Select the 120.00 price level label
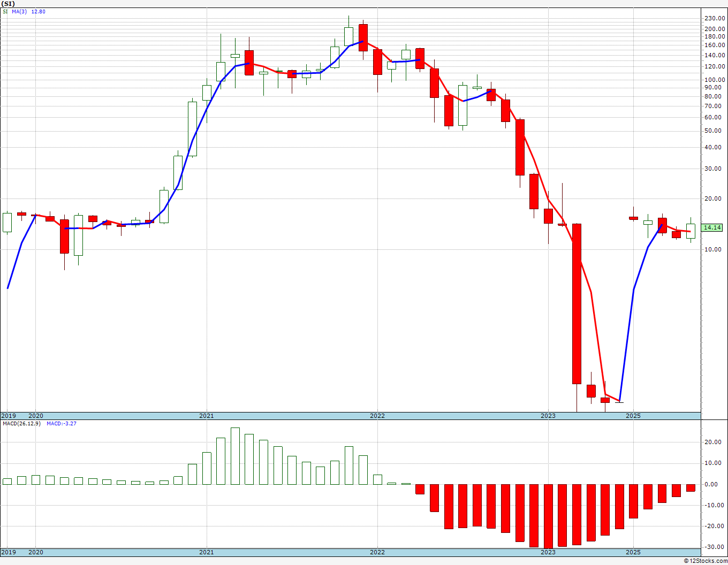The width and height of the screenshot is (728, 565). pyautogui.click(x=715, y=67)
